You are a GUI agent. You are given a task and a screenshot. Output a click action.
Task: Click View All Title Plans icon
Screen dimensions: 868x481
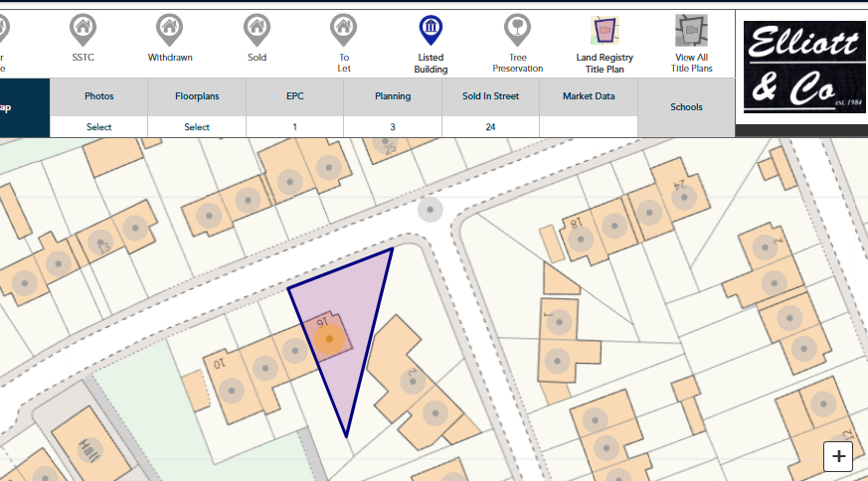[x=691, y=32]
